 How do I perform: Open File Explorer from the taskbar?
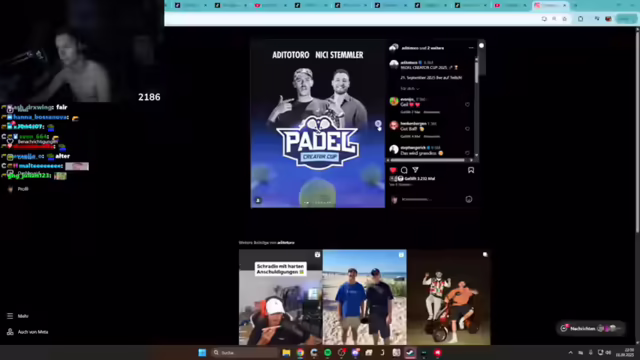[x=286, y=353]
